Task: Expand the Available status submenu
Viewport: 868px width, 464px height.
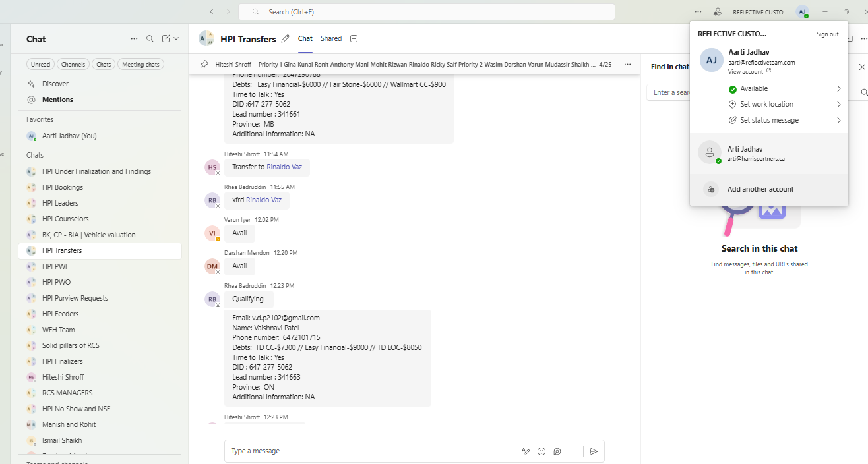Action: click(839, 89)
